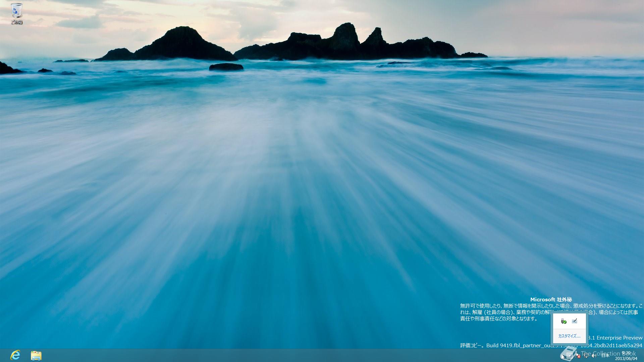Collapse the hidden tray icons arrow

point(570,356)
